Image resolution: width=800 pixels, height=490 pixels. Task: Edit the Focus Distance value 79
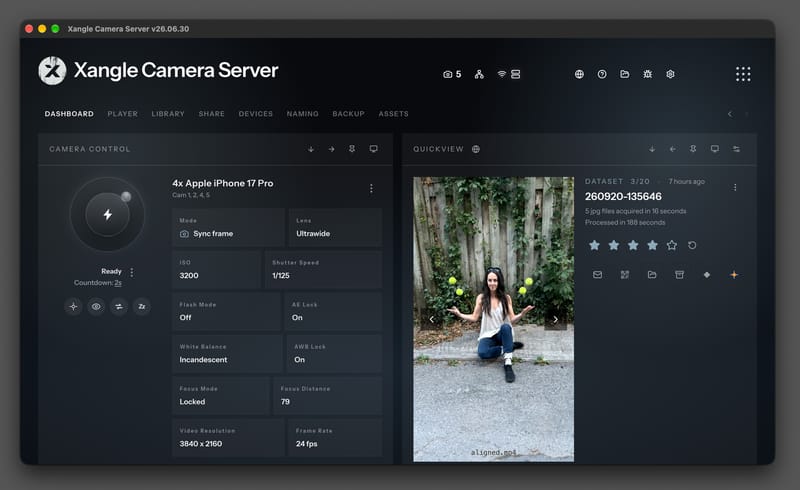click(328, 396)
